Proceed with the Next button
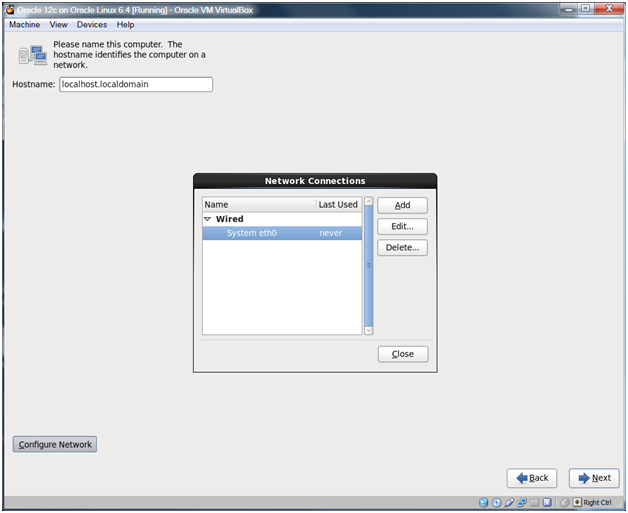628x513 pixels. (x=594, y=478)
